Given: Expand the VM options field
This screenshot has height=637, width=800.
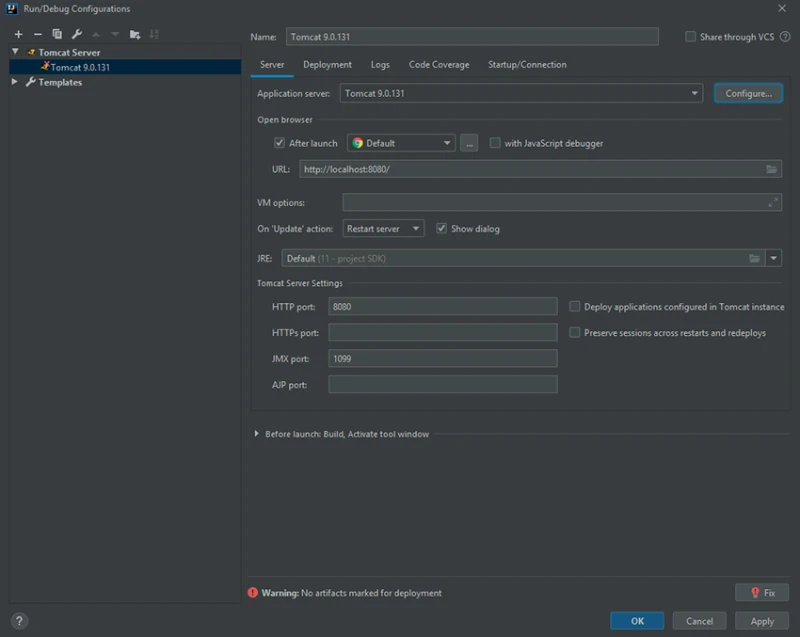Looking at the screenshot, I should click(773, 202).
